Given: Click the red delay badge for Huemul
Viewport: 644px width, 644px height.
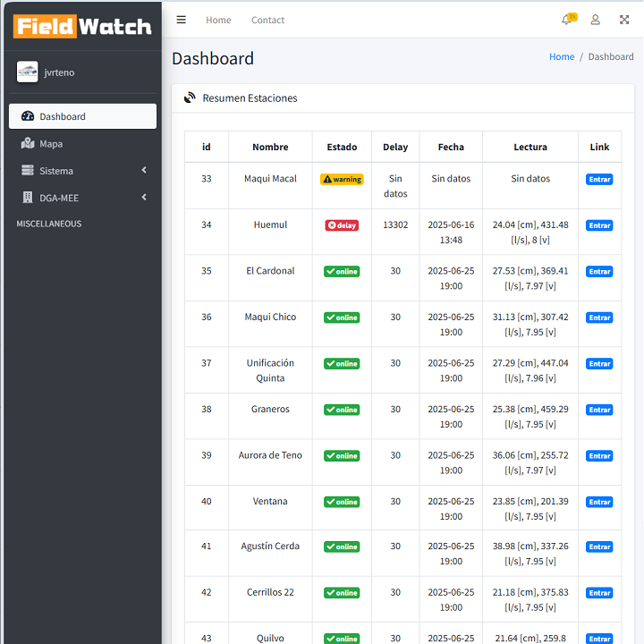Looking at the screenshot, I should click(x=342, y=225).
